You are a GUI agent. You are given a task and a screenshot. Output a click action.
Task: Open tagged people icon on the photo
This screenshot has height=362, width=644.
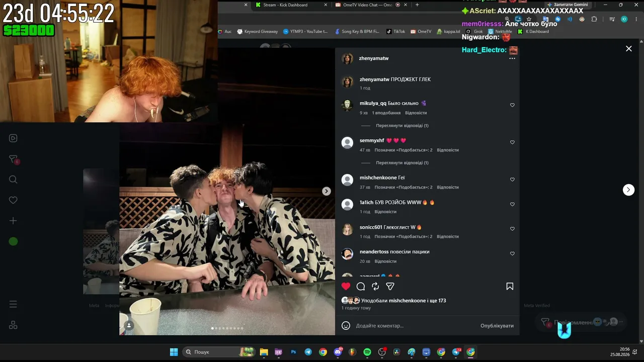point(129,326)
